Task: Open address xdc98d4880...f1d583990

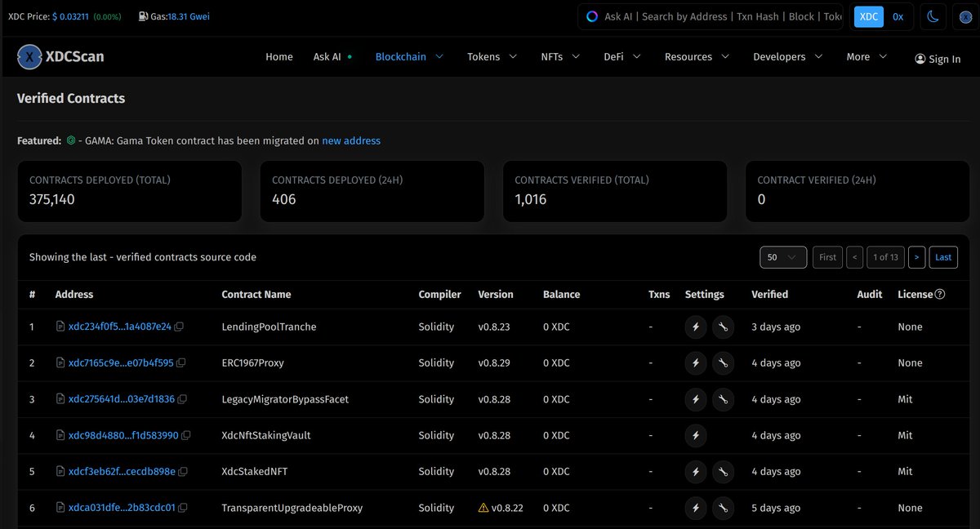Action: click(x=123, y=436)
